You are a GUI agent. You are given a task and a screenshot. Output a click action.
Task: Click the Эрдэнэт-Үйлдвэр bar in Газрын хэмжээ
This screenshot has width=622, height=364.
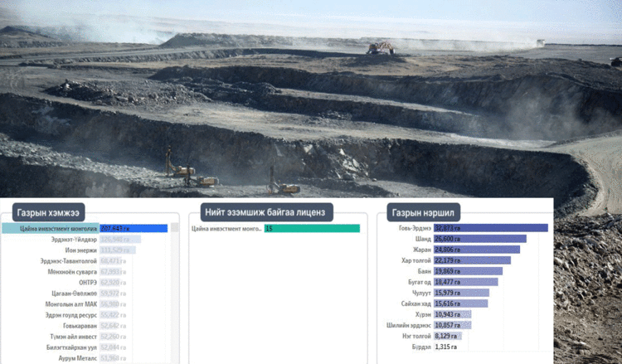coord(119,240)
